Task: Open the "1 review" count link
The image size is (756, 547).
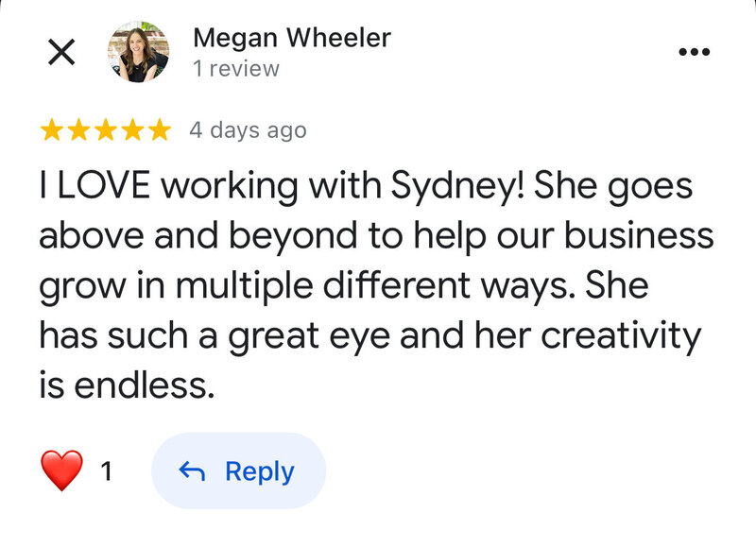Action: click(236, 69)
